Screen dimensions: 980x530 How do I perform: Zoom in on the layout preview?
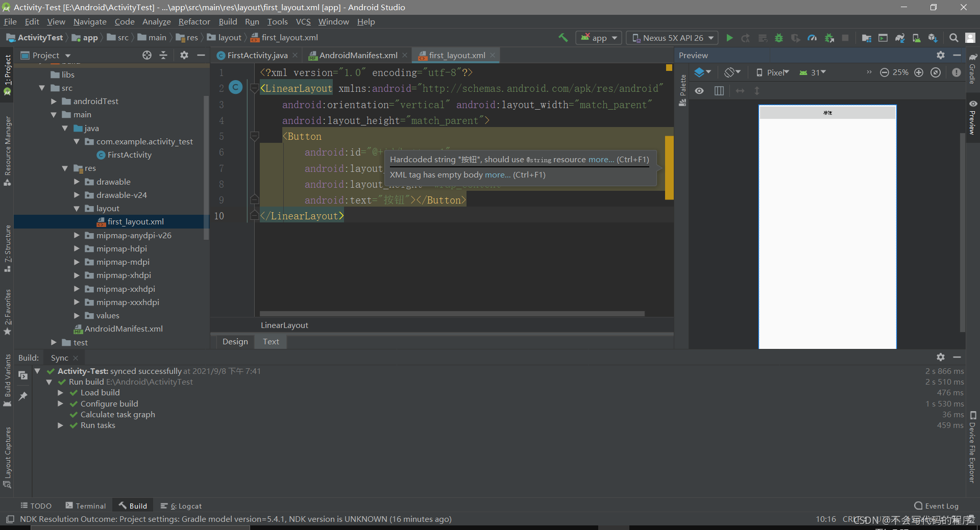pos(919,72)
